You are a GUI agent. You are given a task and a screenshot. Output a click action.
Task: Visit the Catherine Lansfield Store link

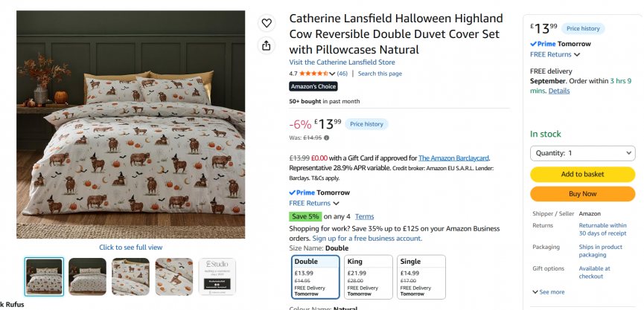click(x=342, y=62)
